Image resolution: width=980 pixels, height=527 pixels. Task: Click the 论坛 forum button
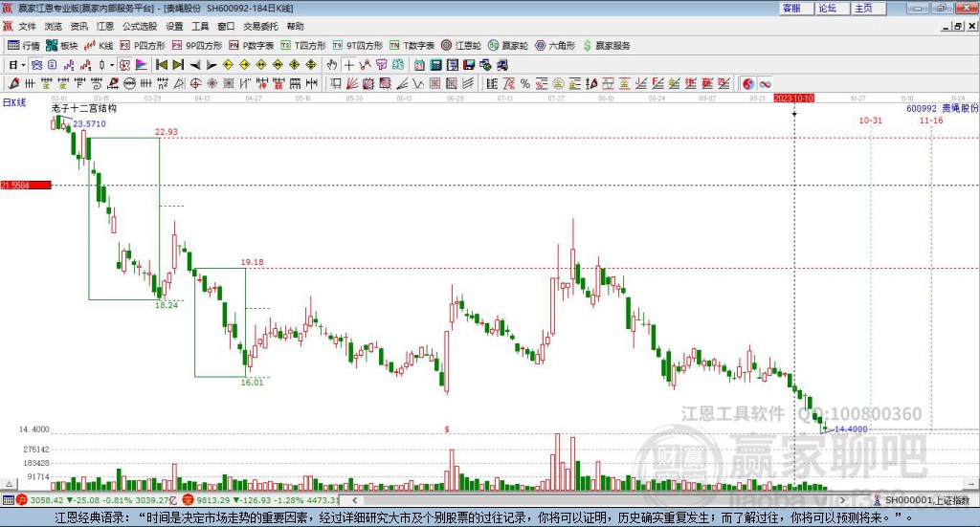pyautogui.click(x=832, y=8)
